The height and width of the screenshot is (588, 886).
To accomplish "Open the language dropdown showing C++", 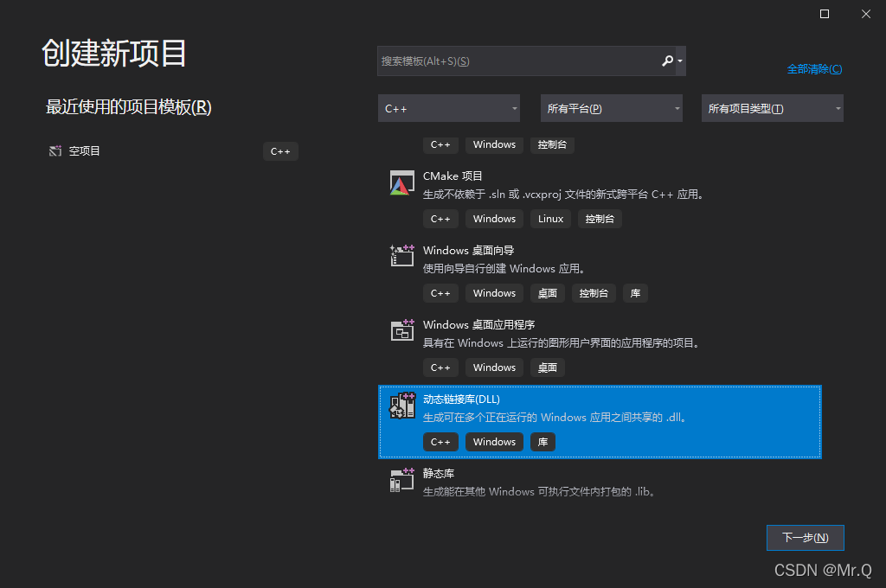I will pos(448,107).
